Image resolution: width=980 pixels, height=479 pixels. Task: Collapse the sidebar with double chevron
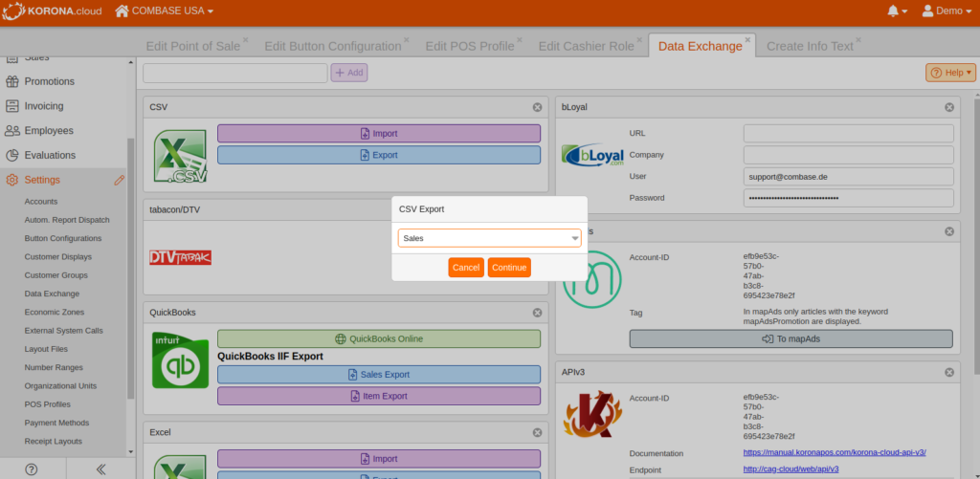(x=100, y=468)
